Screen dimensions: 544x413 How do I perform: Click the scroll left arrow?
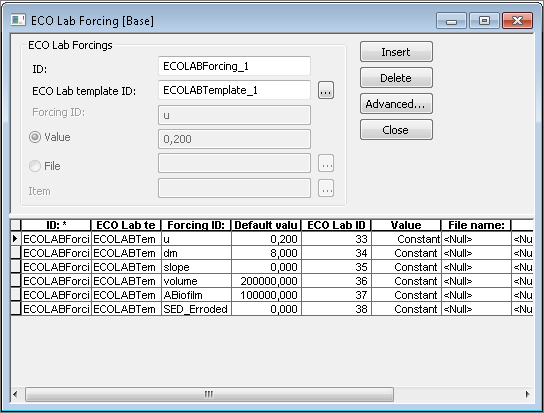15,394
